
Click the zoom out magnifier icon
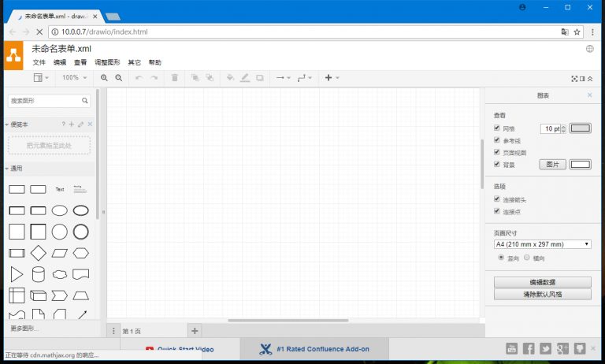[x=119, y=78]
